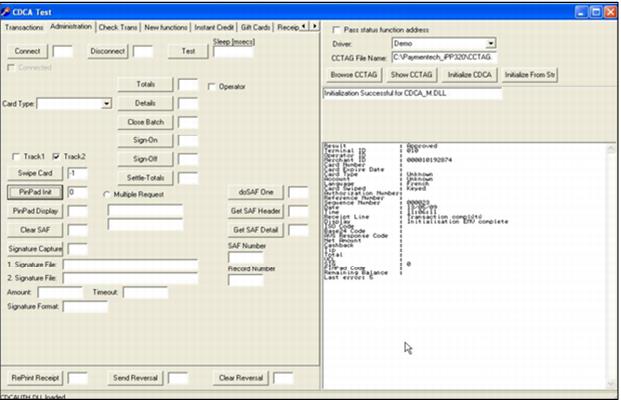621x400 pixels.
Task: Click the Record Number input field
Action: [x=246, y=280]
